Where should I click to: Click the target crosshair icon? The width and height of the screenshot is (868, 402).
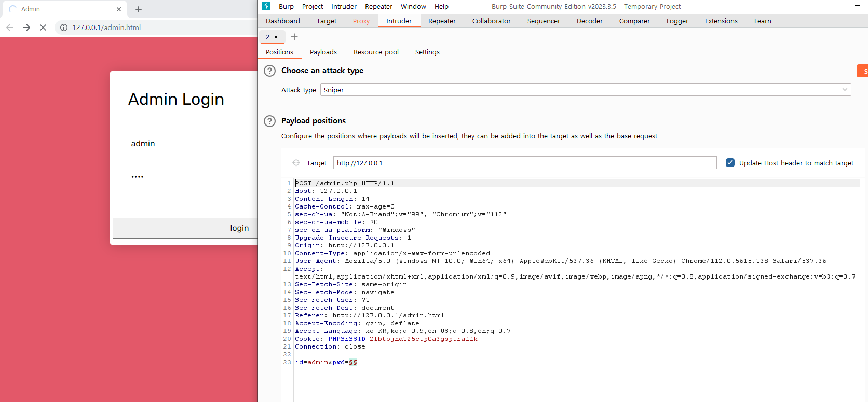[296, 163]
